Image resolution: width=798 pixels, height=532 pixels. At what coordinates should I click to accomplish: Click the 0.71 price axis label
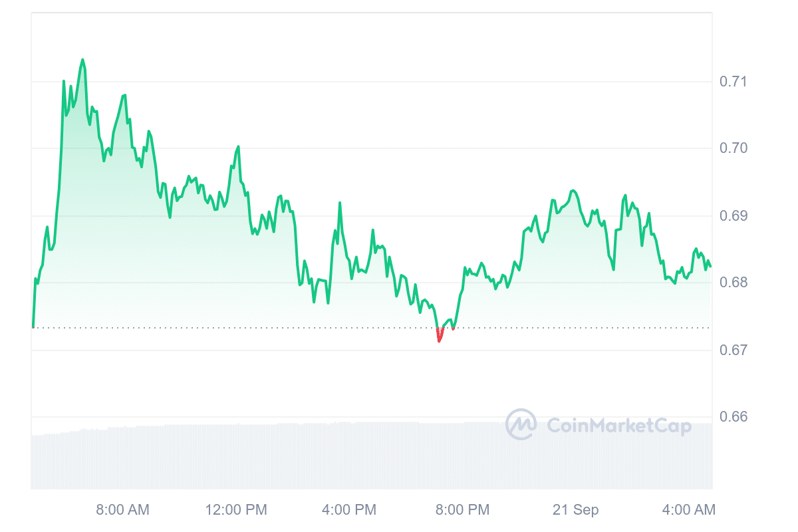click(733, 82)
